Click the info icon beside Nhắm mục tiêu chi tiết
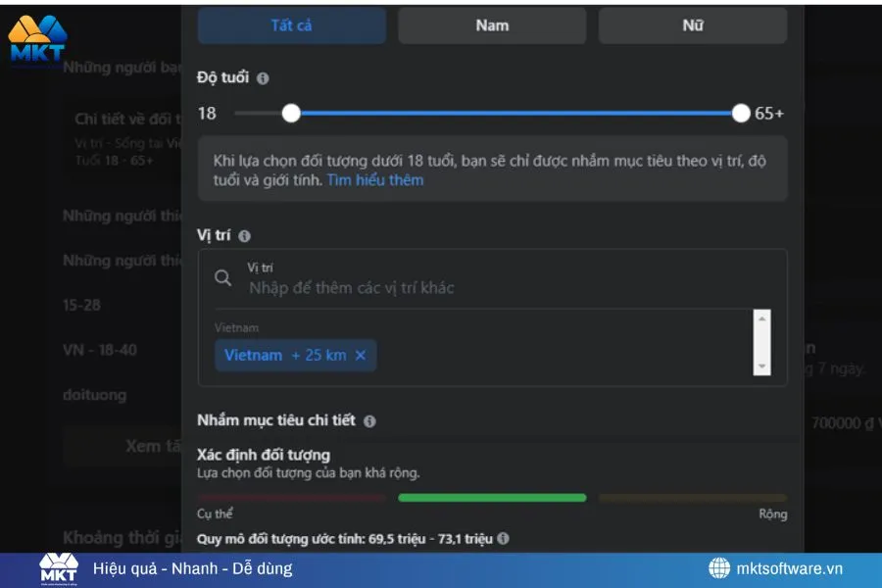 (367, 420)
